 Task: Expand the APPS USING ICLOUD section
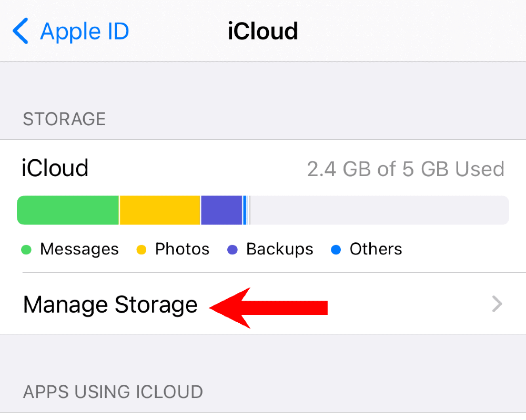click(113, 392)
